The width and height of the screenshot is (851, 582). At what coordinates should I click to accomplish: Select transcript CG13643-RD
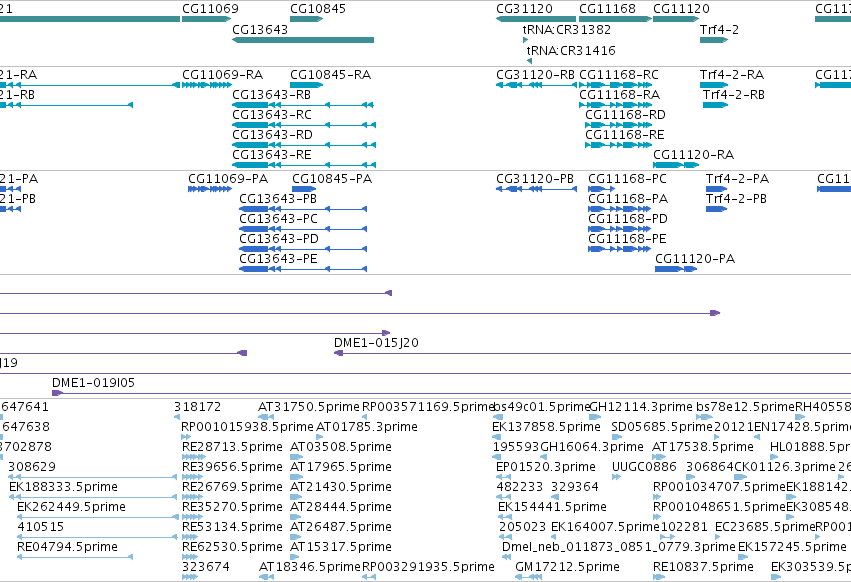pyautogui.click(x=304, y=145)
